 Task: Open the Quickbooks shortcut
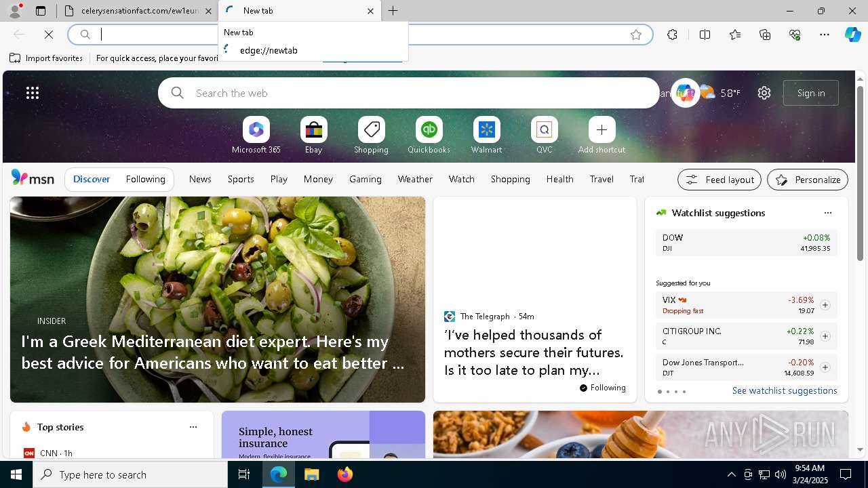pyautogui.click(x=429, y=135)
